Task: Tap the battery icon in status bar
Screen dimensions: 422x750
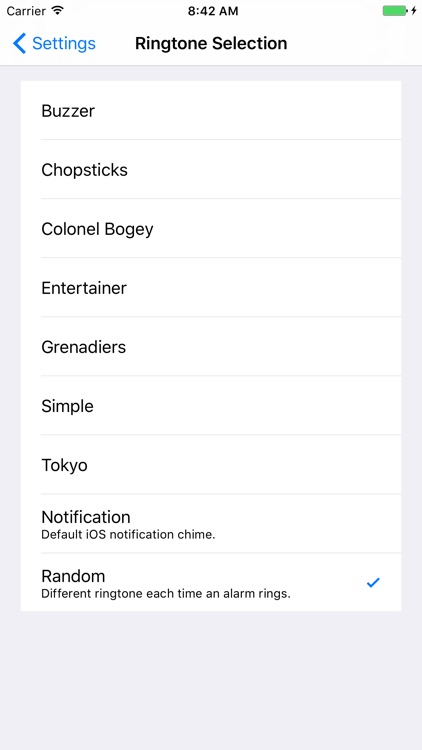Action: 395,11
